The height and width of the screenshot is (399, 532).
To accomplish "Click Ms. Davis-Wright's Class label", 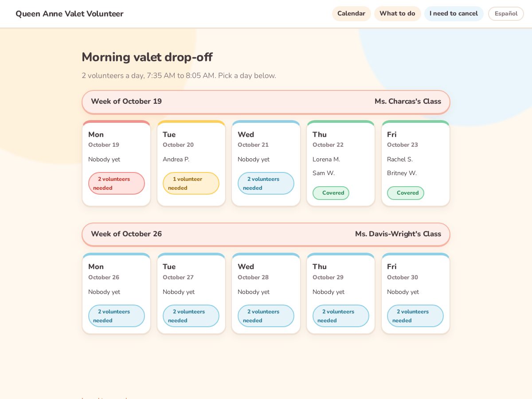I will 398,234.
